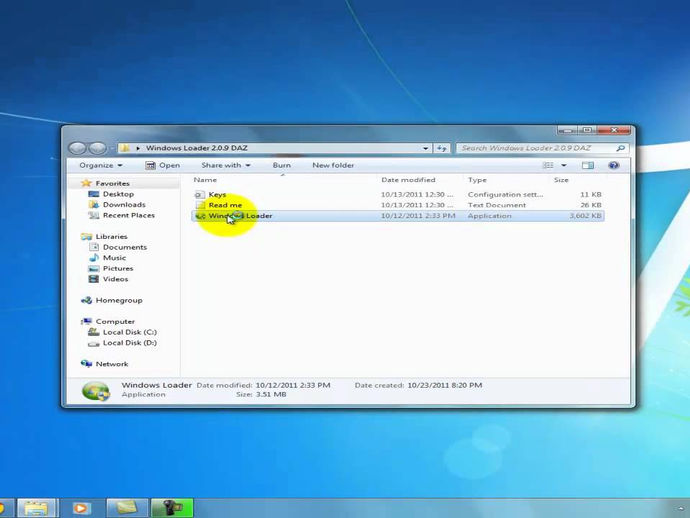Click the 3,602 KB size value

coord(585,216)
